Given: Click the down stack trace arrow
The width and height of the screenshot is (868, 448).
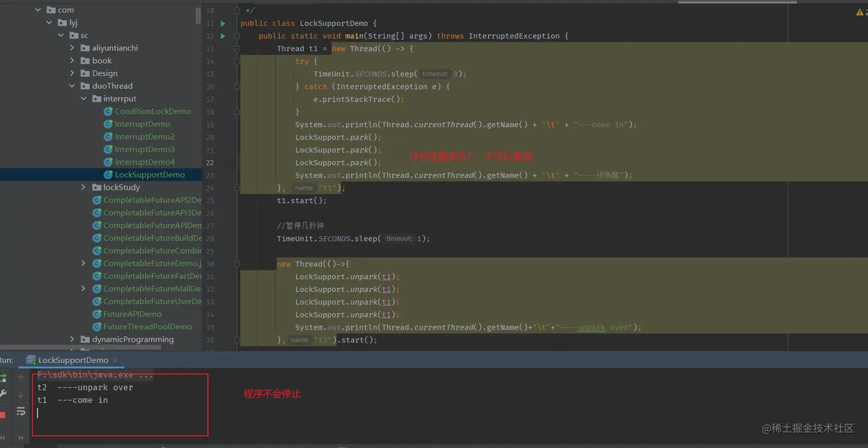Looking at the screenshot, I should (21, 395).
